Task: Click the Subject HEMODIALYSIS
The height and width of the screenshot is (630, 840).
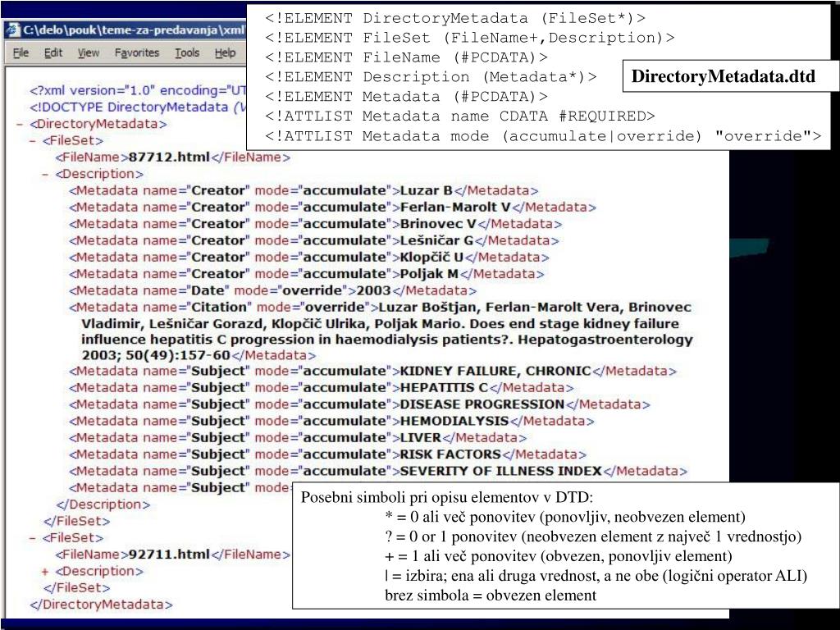Action: (x=454, y=421)
